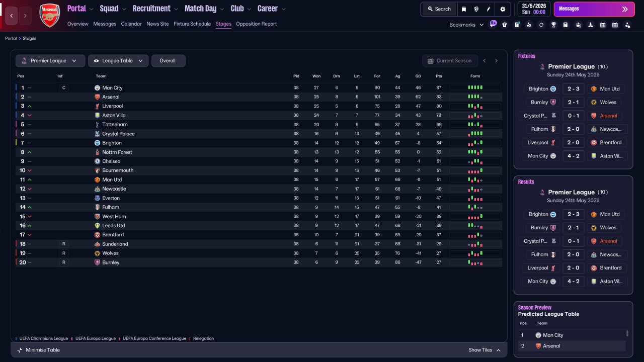Click the date and time 31/5/2026 display
644x362 pixels.
click(x=534, y=9)
